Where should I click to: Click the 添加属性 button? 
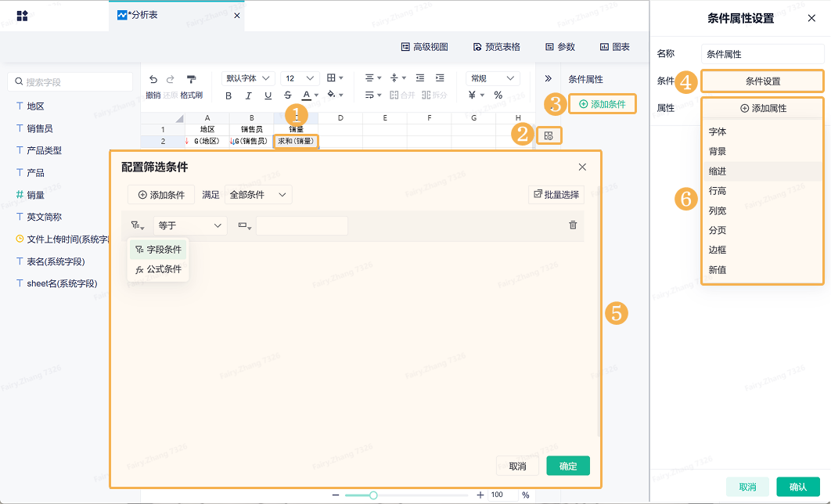(x=763, y=108)
